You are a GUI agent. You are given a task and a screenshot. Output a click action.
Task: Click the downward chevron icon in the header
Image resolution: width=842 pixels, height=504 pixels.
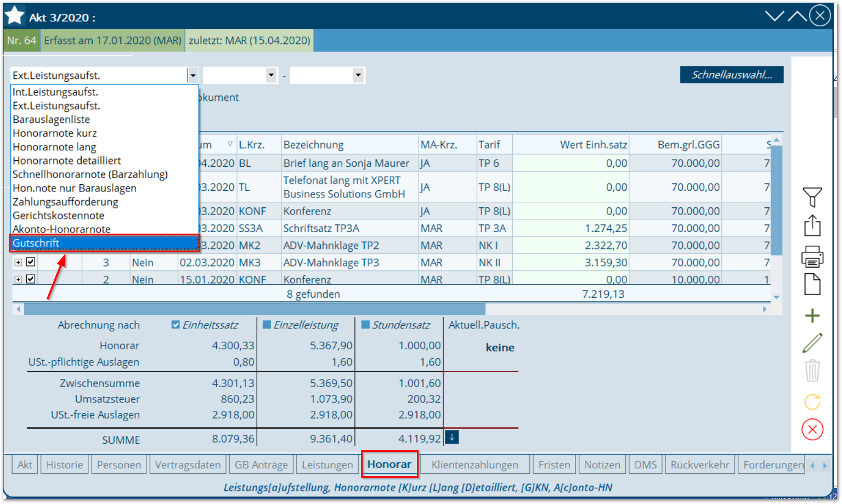point(775,16)
